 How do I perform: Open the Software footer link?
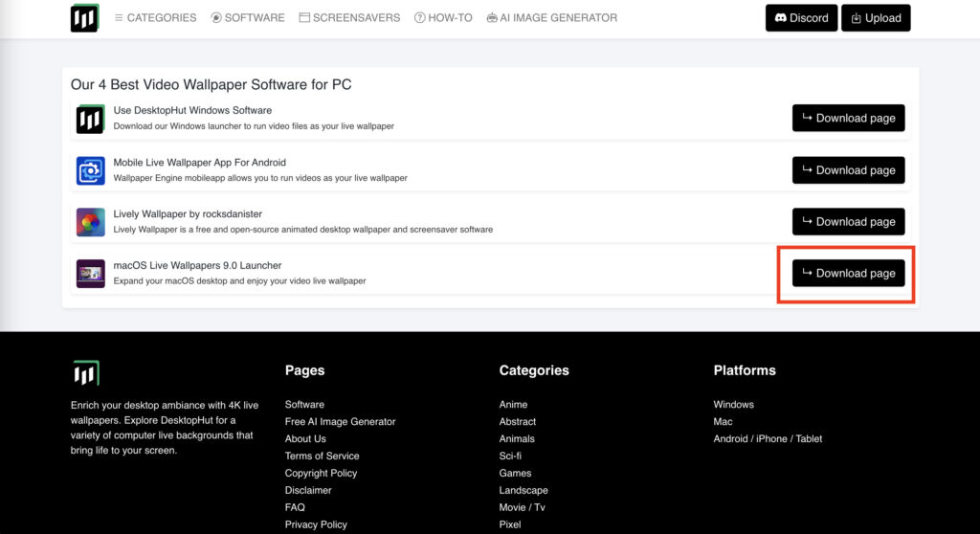click(x=304, y=405)
